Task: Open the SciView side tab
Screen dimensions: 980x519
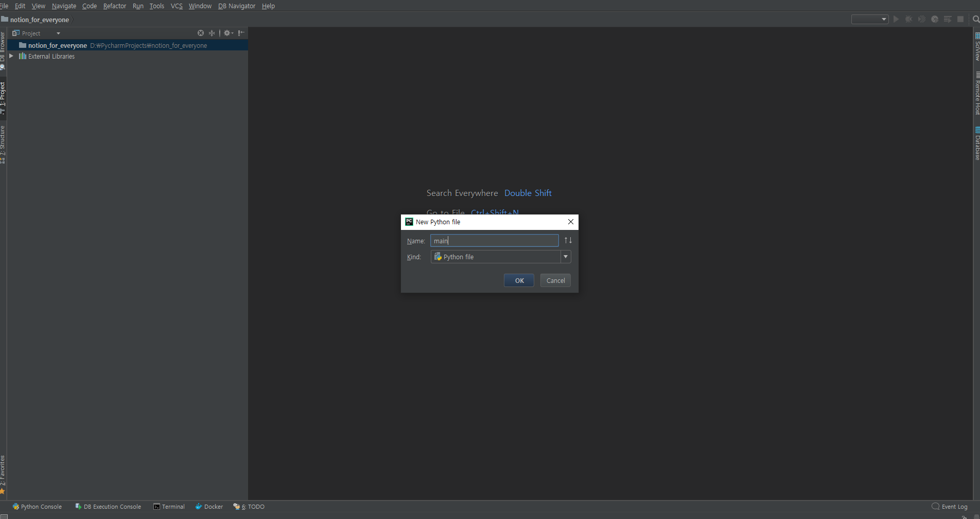Action: point(977,47)
